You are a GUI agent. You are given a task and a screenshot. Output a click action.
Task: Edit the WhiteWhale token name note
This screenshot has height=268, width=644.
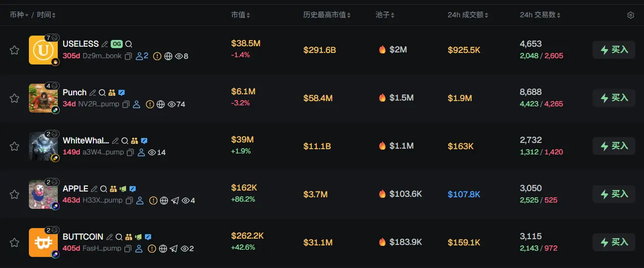point(115,141)
